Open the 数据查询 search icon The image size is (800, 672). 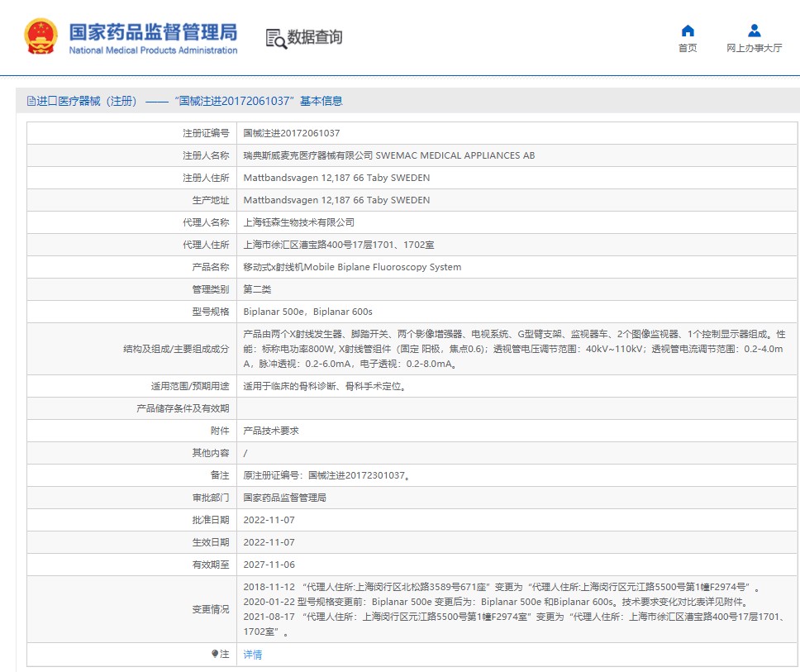276,39
